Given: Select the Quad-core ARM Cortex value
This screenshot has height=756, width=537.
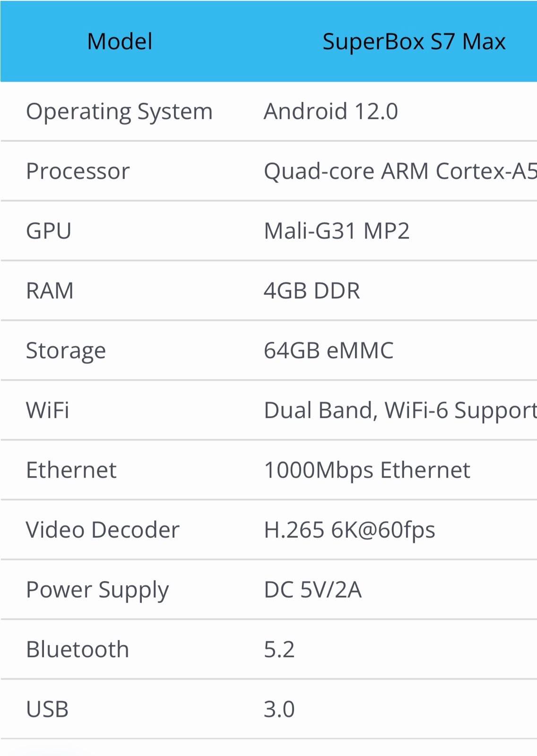Looking at the screenshot, I should click(400, 171).
